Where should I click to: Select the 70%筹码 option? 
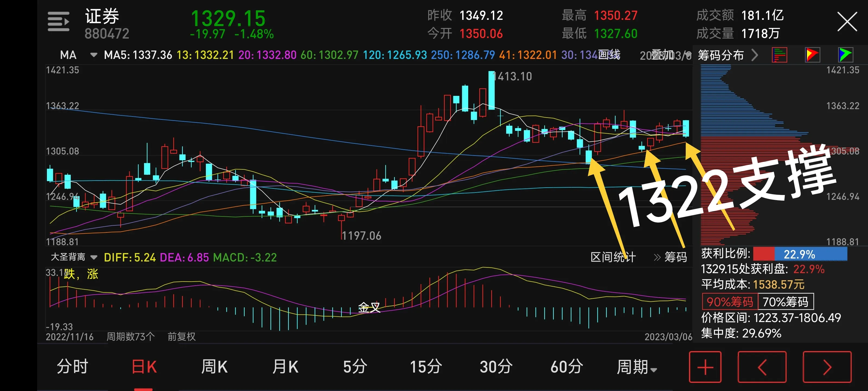(786, 302)
